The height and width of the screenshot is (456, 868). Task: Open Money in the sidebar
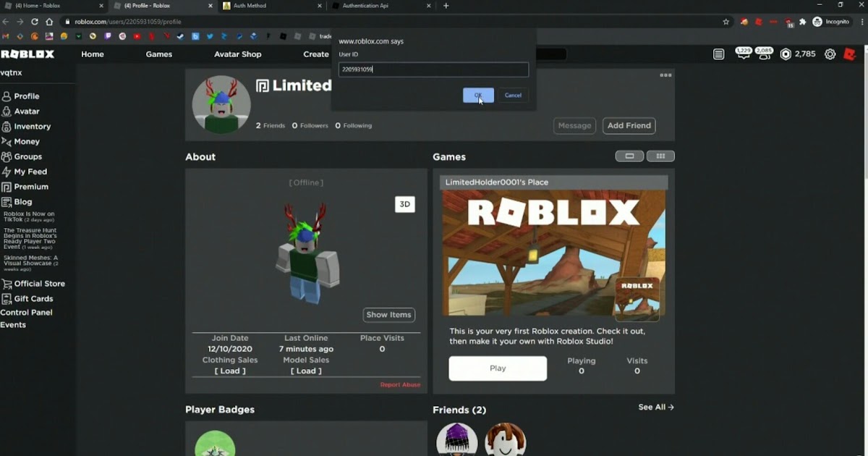pos(20,142)
